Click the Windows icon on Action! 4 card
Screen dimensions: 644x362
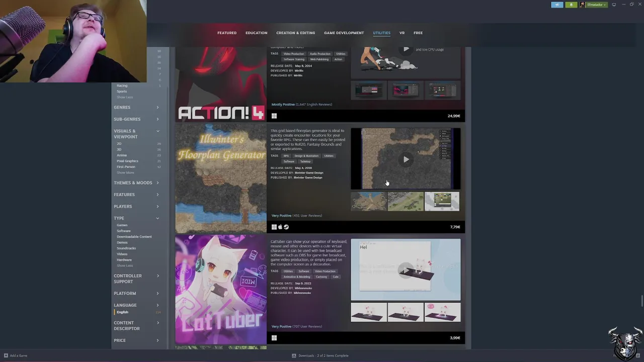(274, 116)
